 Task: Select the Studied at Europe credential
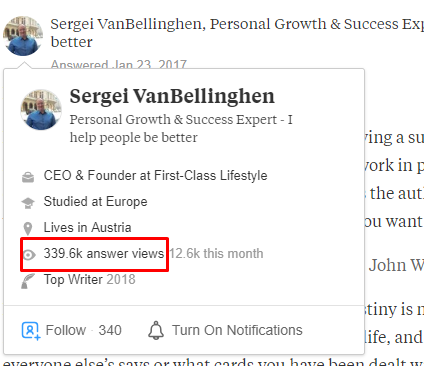(x=95, y=202)
